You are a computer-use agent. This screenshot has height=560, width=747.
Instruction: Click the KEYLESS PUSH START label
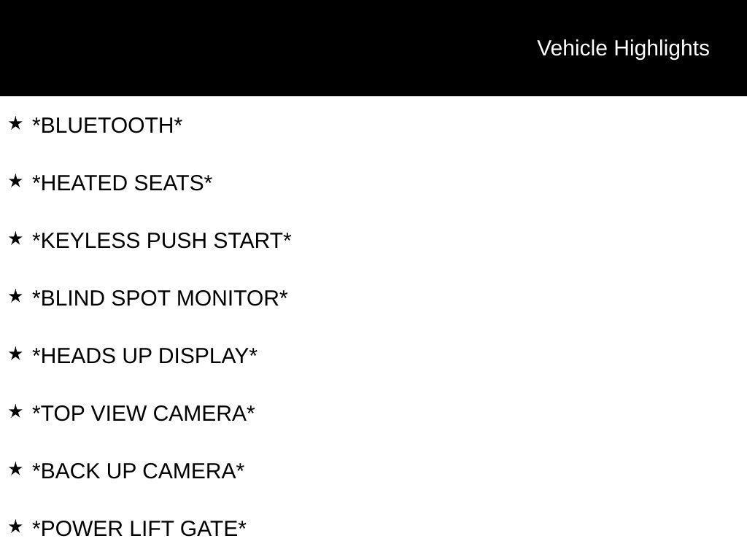coord(161,241)
